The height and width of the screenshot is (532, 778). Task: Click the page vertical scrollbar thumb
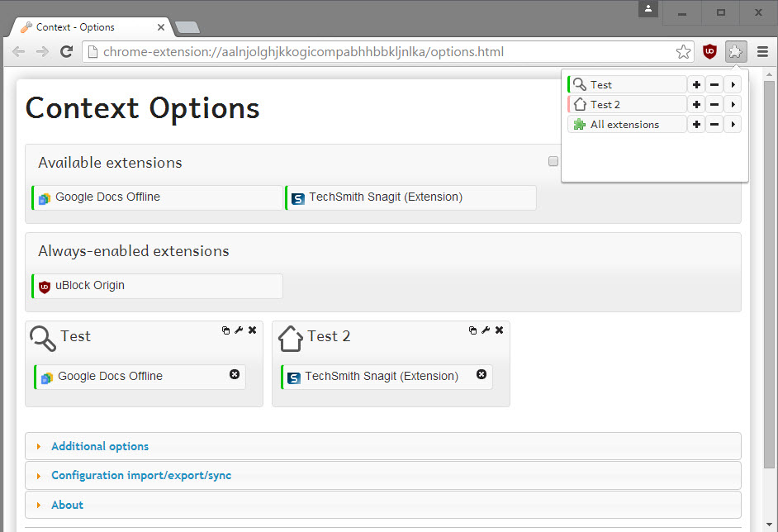pyautogui.click(x=769, y=274)
